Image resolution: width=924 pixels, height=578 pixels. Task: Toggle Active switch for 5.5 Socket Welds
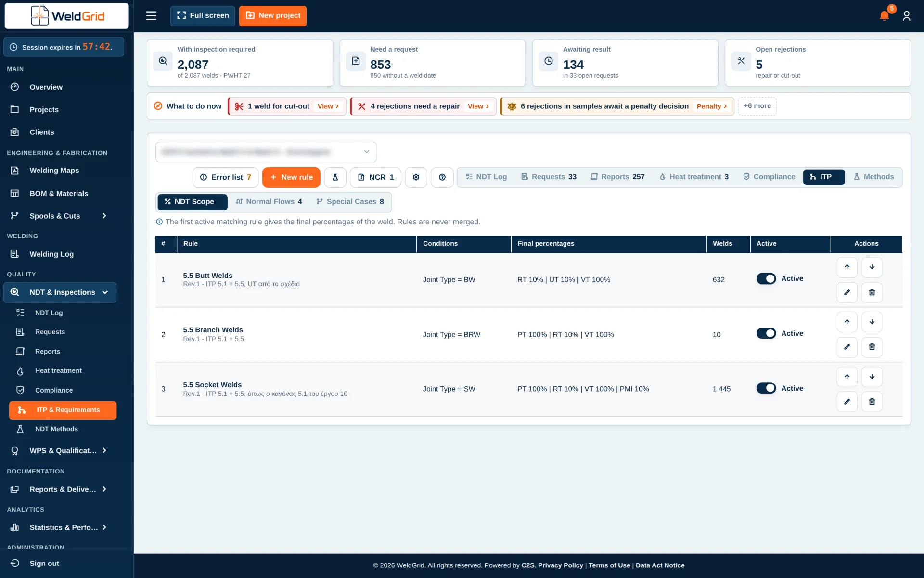coord(766,388)
